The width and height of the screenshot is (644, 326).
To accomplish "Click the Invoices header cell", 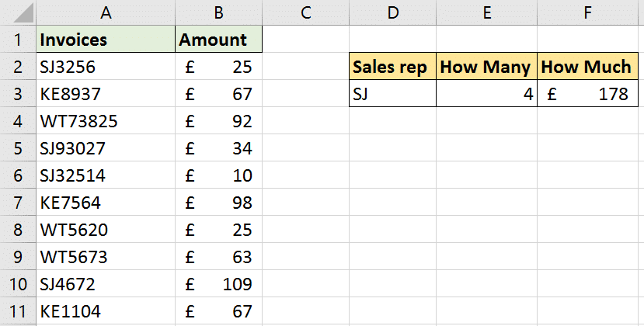I will tap(106, 39).
